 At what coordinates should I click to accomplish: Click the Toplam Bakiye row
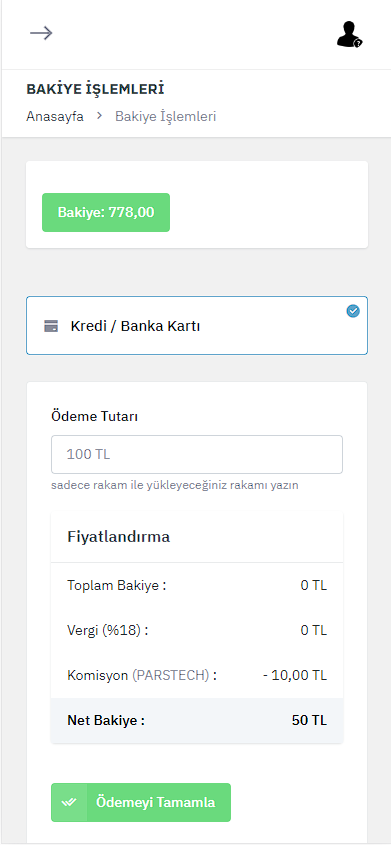point(197,585)
